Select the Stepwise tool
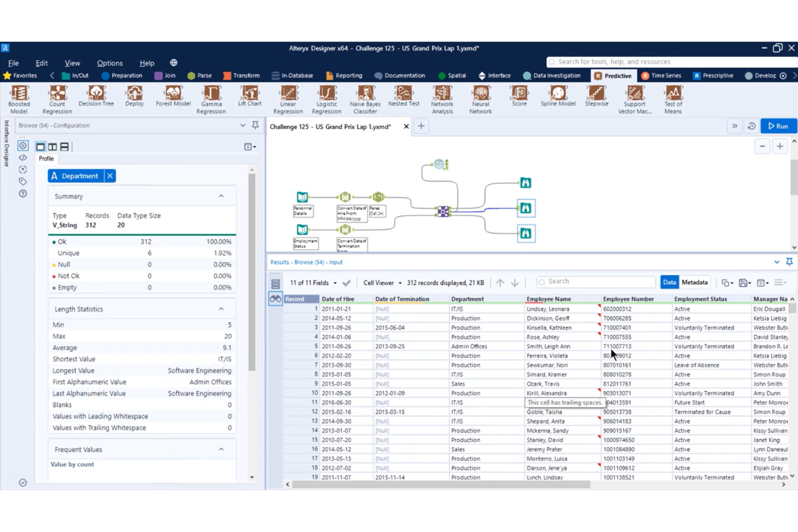This screenshot has width=798, height=532. pos(596,96)
